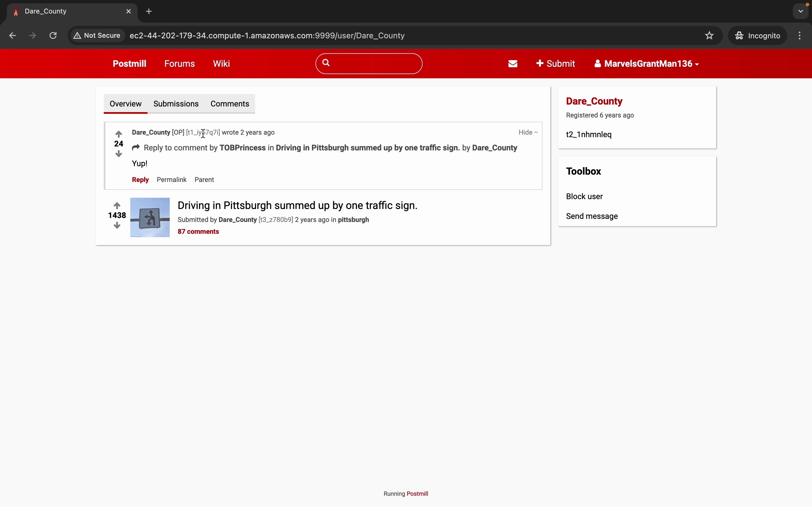The height and width of the screenshot is (507, 812).
Task: Click Block user in Toolbox
Action: click(584, 197)
